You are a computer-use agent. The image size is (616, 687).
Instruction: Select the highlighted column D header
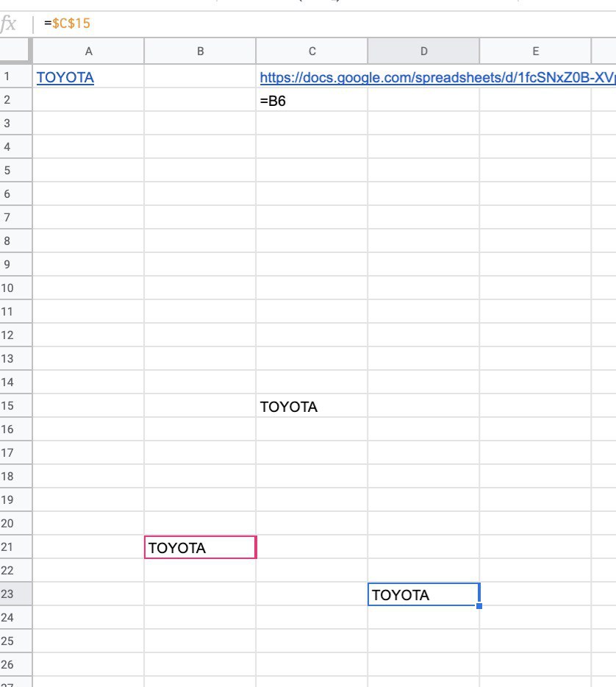(423, 51)
